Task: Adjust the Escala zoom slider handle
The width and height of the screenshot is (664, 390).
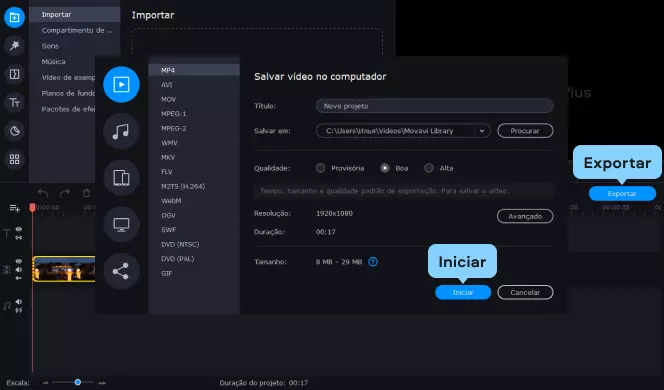Action: pos(78,382)
